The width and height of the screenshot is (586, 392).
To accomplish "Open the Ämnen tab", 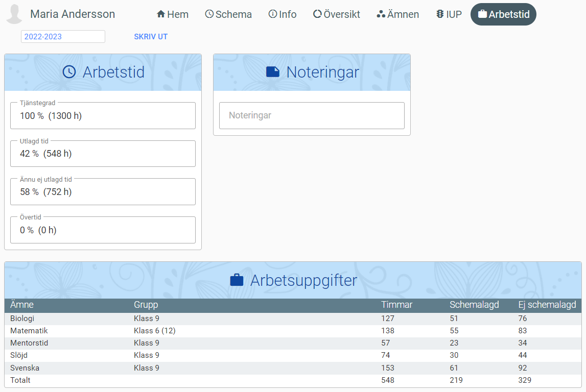I will 397,14.
